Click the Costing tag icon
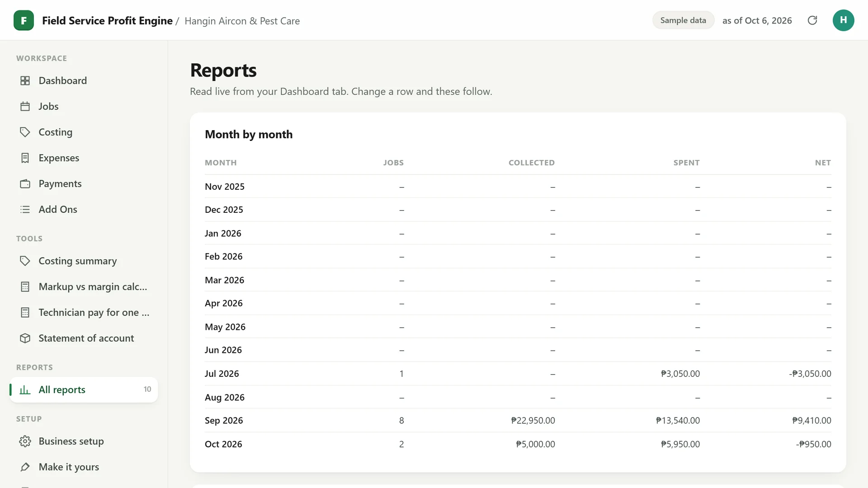The width and height of the screenshot is (868, 488). pos(25,132)
